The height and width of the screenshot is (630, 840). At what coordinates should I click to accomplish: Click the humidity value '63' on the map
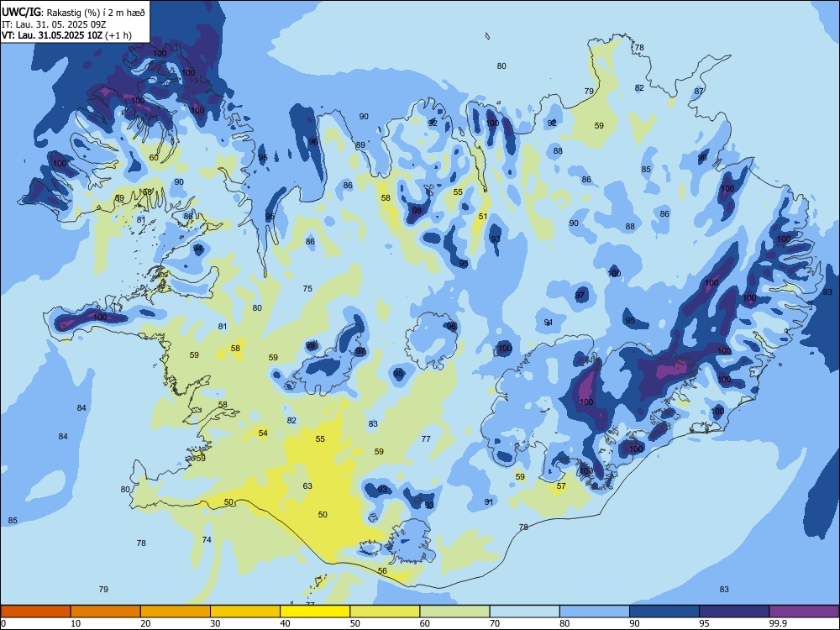(307, 486)
